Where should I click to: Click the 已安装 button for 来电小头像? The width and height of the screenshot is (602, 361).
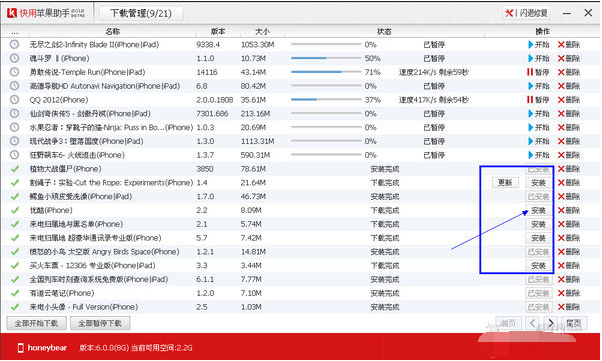539,307
